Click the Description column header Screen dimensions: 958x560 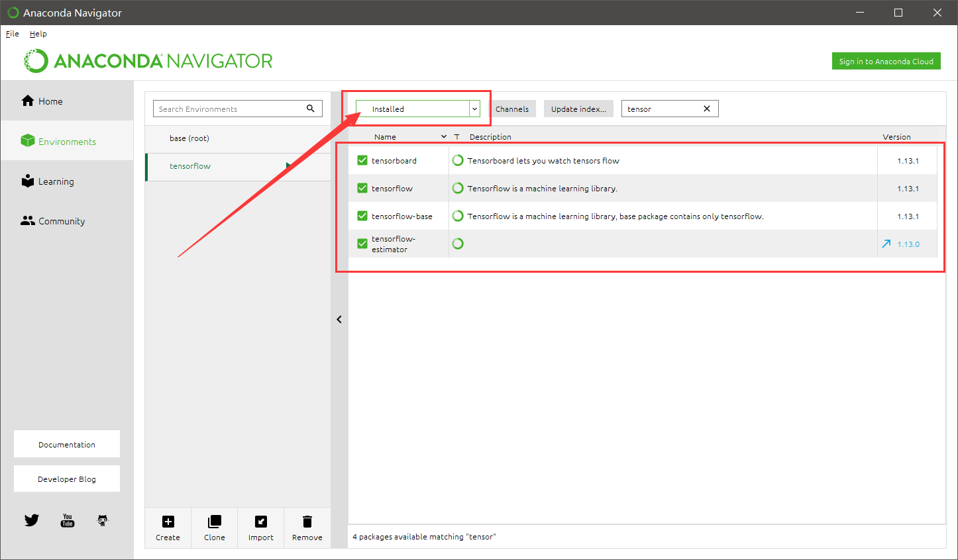click(490, 137)
